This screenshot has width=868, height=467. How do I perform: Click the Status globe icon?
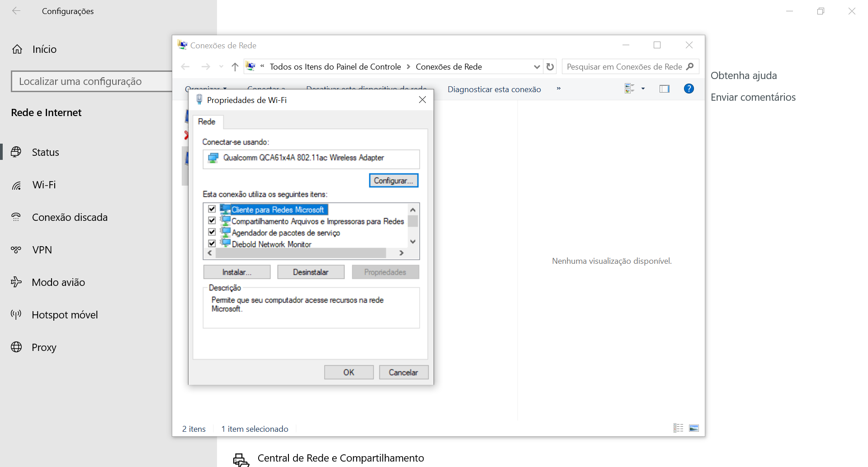coord(16,152)
